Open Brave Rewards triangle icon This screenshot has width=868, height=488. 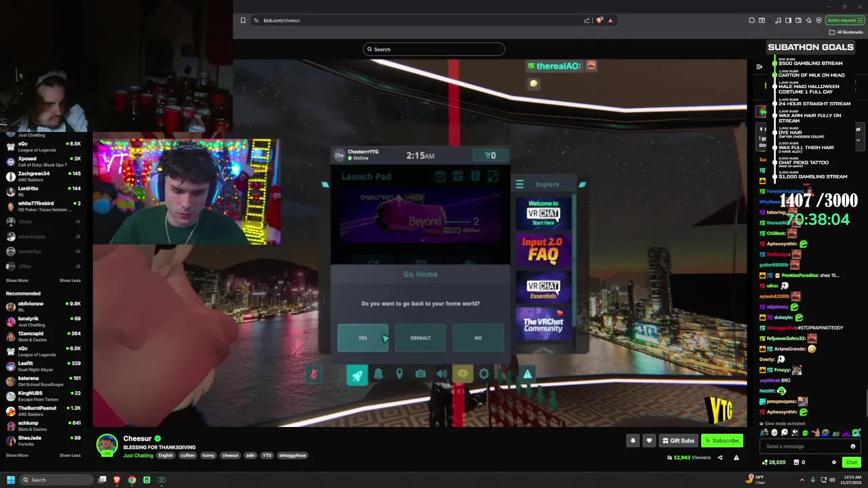(610, 20)
